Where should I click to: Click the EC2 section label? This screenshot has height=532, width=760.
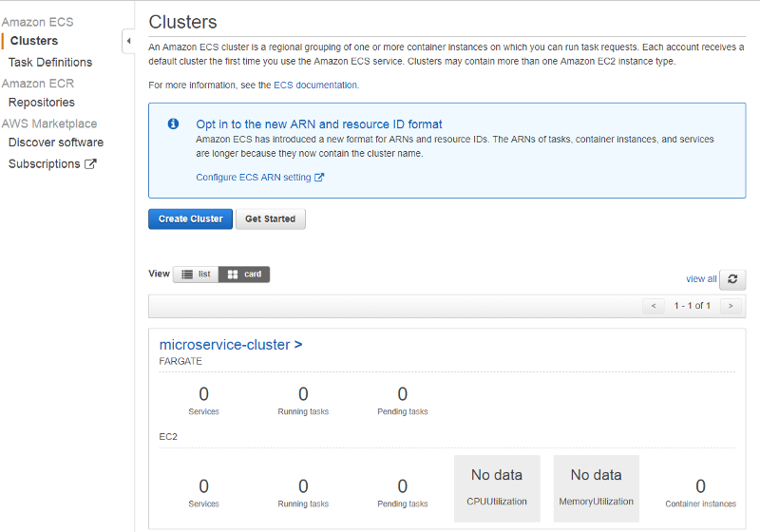[x=168, y=437]
